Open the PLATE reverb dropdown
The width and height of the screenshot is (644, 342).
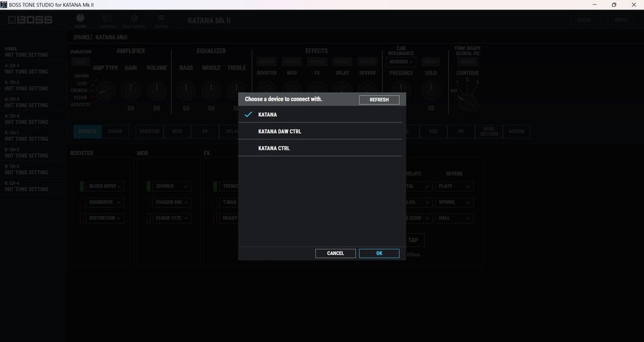(x=454, y=186)
